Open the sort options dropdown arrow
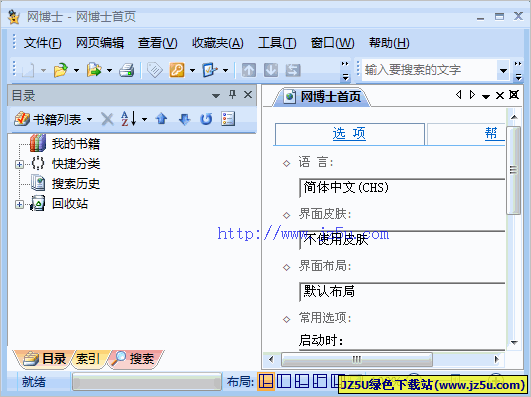The height and width of the screenshot is (397, 531). point(145,119)
